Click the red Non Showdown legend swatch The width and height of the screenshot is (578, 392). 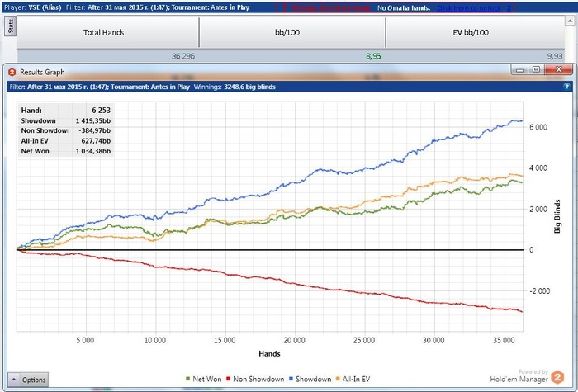click(228, 379)
